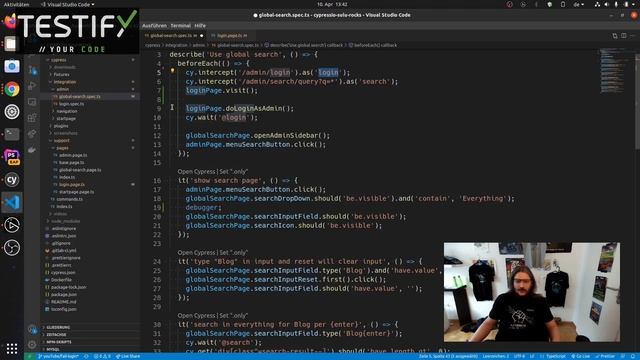Switch to global-search.spec.ts editor tab
Image resolution: width=640 pixels, height=360 pixels.
pyautogui.click(x=173, y=36)
